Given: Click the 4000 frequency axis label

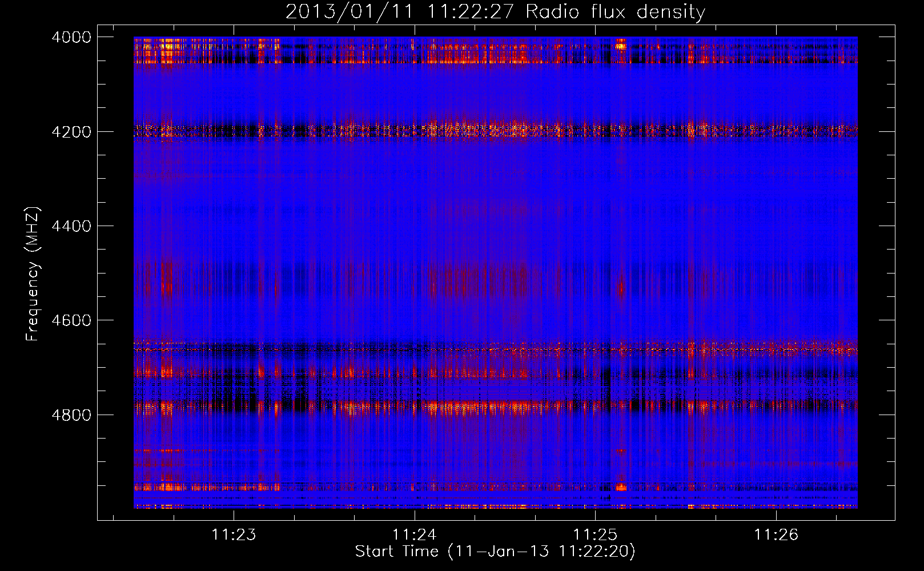Looking at the screenshot, I should coord(71,37).
